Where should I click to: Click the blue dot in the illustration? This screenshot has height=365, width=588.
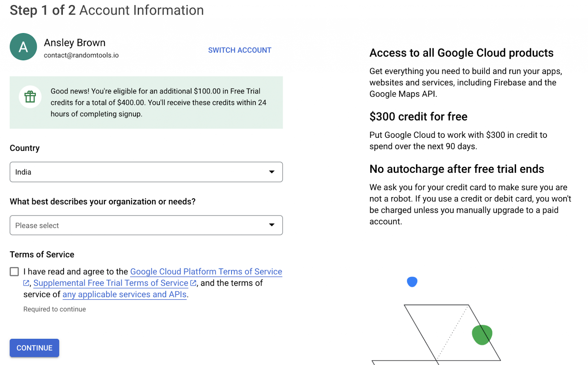tap(412, 282)
